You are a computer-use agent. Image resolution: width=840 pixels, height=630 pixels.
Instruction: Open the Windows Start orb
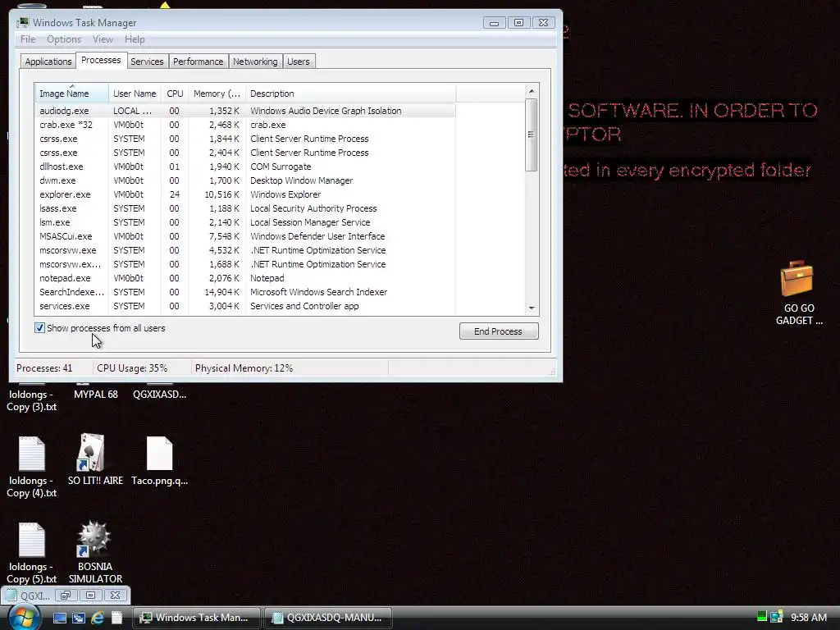click(x=24, y=617)
